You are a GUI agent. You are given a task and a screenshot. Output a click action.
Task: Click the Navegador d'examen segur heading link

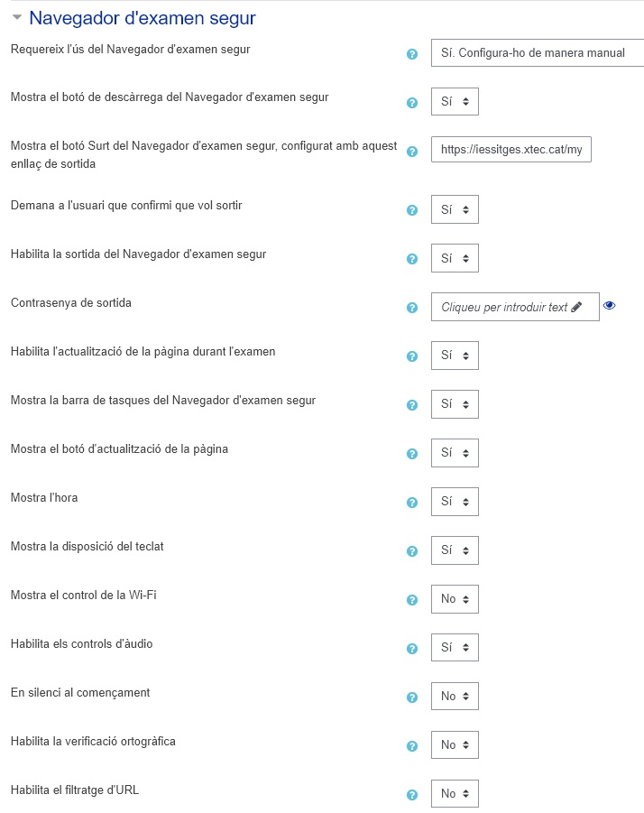[x=143, y=18]
